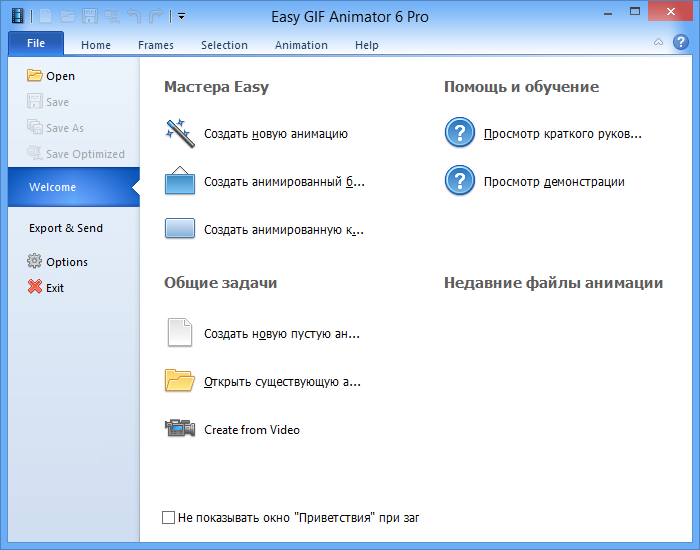Click the film strip application icon
Image resolution: width=700 pixels, height=550 pixels.
click(17, 16)
